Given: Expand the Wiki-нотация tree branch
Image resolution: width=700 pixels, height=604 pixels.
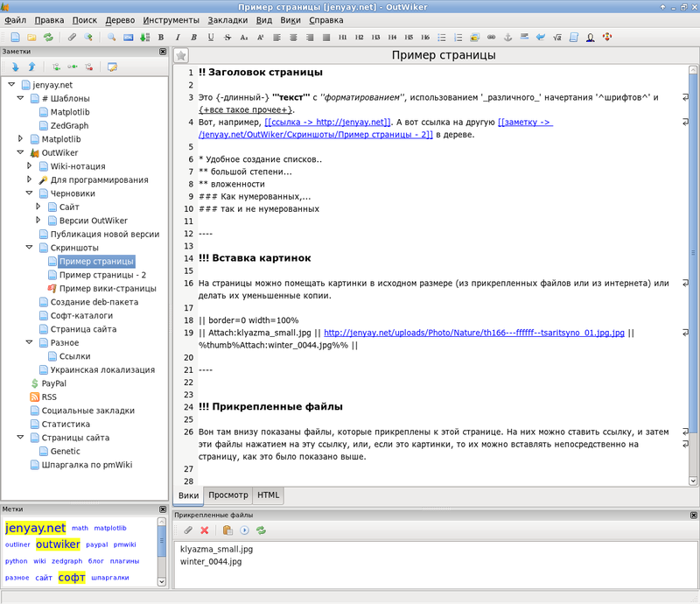Looking at the screenshot, I should coord(31,166).
